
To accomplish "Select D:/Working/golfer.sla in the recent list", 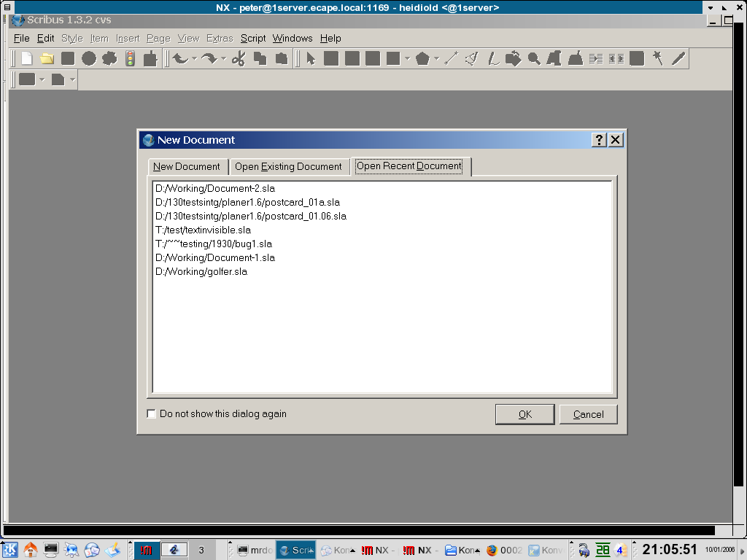I will coord(201,272).
